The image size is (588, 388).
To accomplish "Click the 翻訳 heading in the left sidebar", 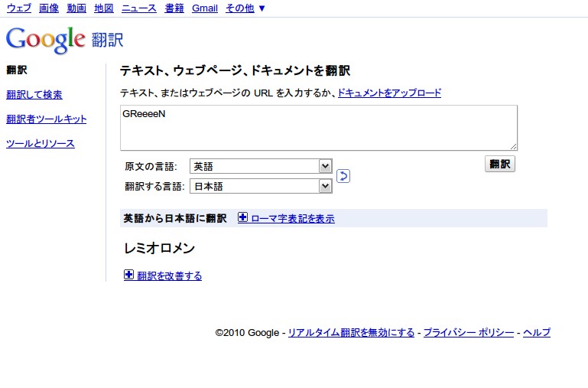I will tap(17, 70).
